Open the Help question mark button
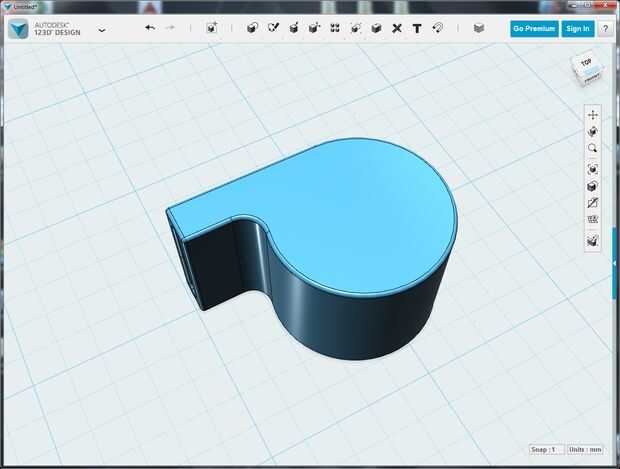The height and width of the screenshot is (469, 620). (605, 29)
